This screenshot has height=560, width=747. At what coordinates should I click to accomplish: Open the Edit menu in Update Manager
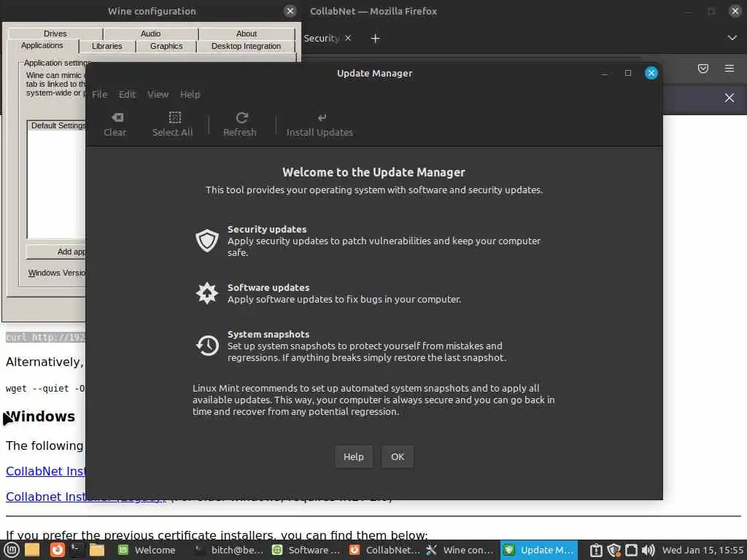pos(127,94)
